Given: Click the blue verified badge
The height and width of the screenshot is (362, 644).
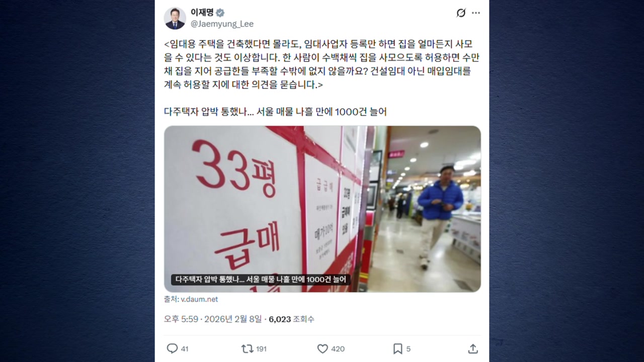Looking at the screenshot, I should point(220,13).
